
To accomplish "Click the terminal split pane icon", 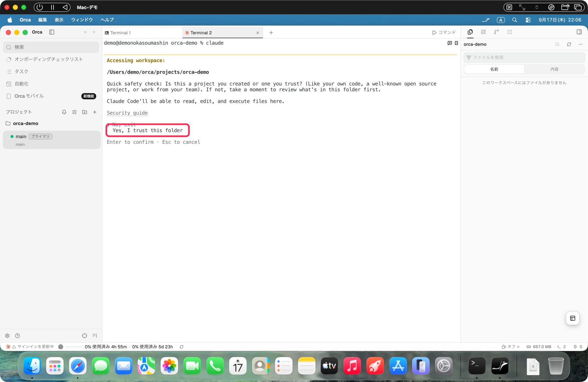I will coord(456,43).
